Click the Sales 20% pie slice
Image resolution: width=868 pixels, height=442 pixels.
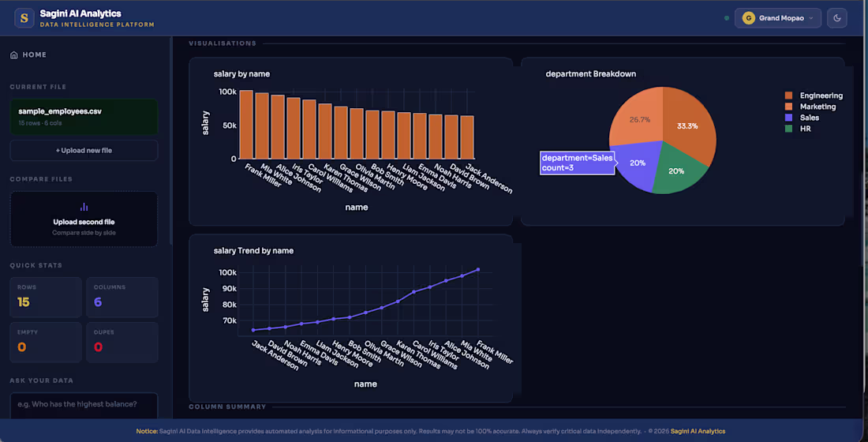(637, 164)
